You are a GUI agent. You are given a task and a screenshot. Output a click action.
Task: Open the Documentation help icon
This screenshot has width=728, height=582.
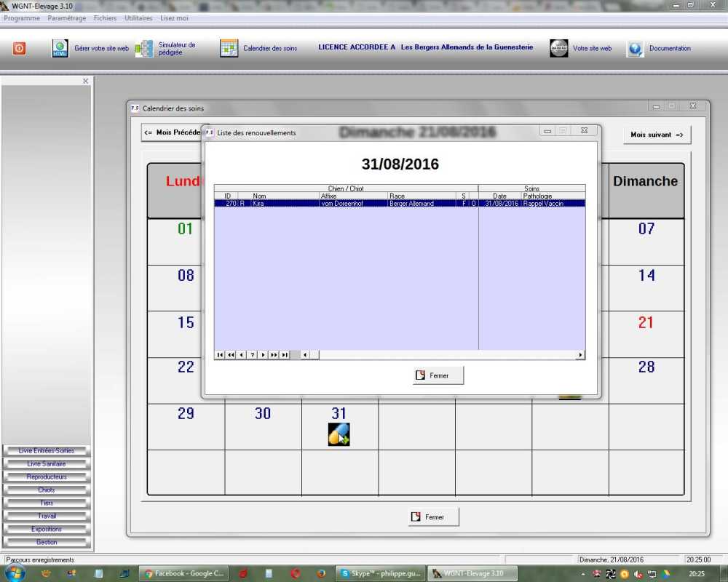(x=636, y=49)
